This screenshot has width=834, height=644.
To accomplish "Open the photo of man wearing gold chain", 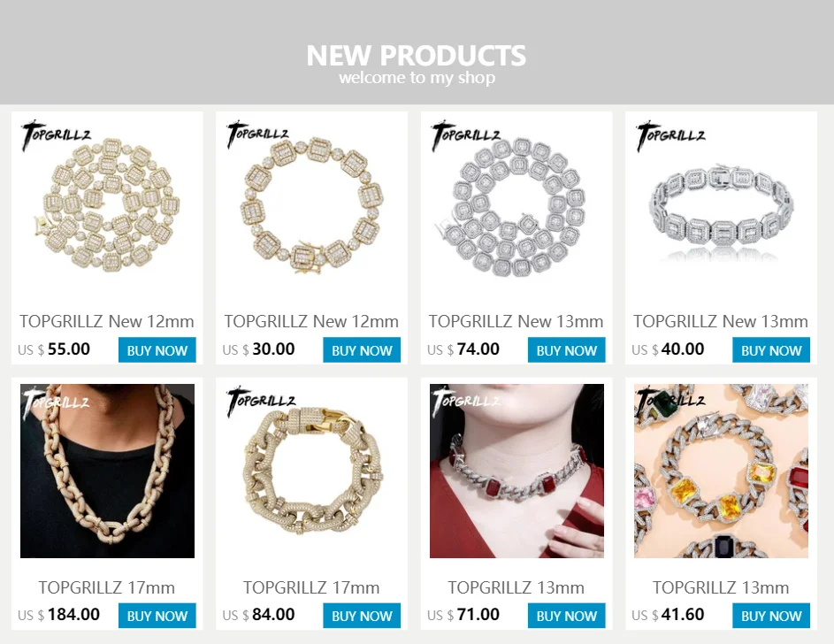I will [x=107, y=471].
